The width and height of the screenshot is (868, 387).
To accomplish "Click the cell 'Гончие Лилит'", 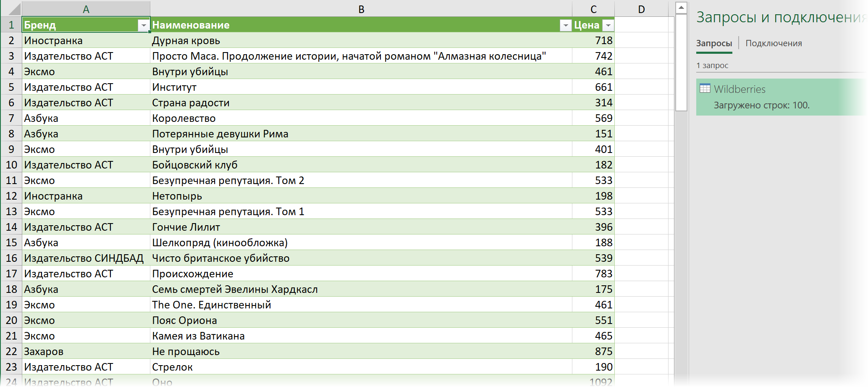I will [x=361, y=227].
